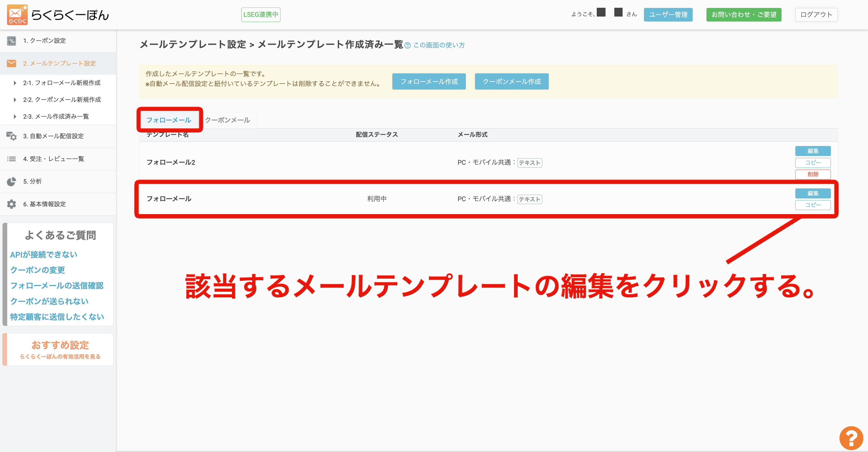
Task: Open 3. 自動メール配信設定 menu item
Action: coord(58,136)
